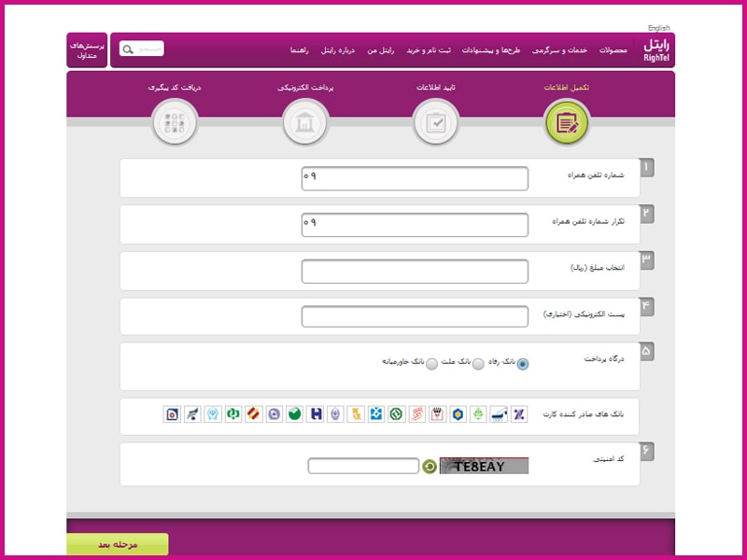Select the red crown emblem bank logo
The image size is (747, 560).
coord(437,413)
